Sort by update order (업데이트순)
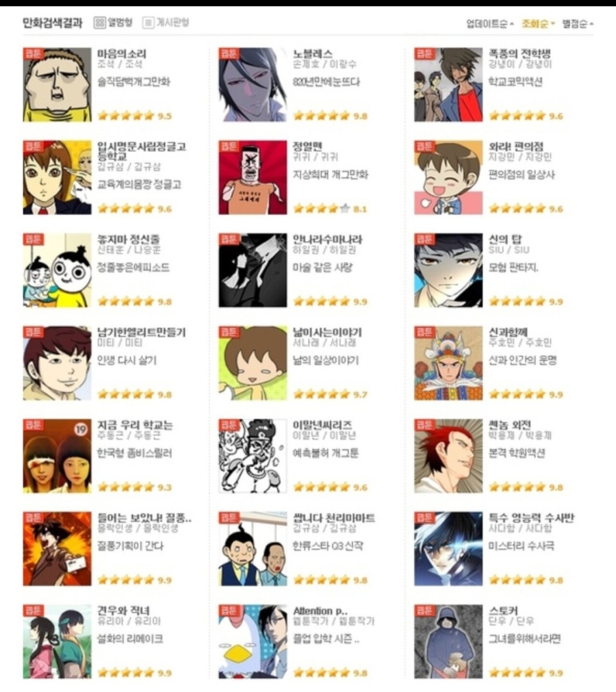 tap(489, 23)
